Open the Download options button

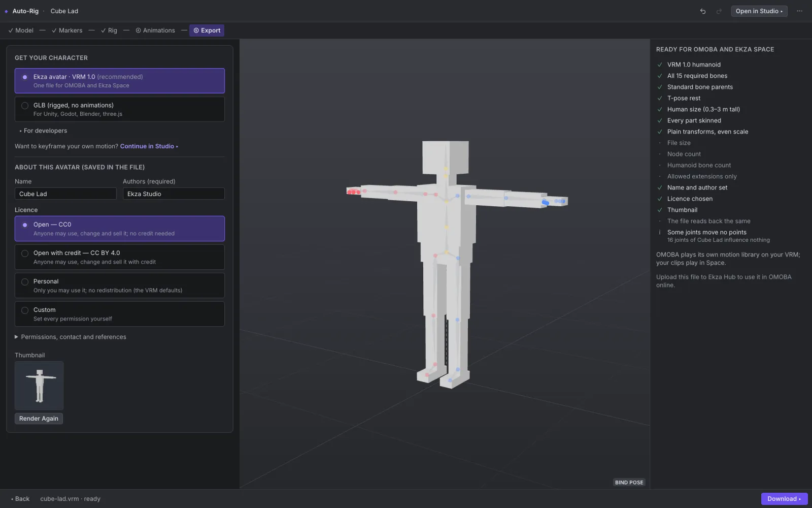point(784,499)
